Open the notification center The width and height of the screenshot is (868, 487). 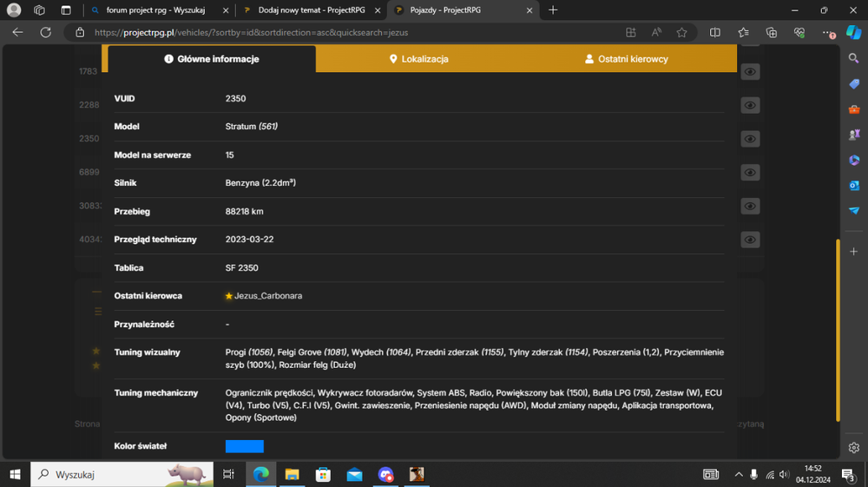tap(847, 475)
